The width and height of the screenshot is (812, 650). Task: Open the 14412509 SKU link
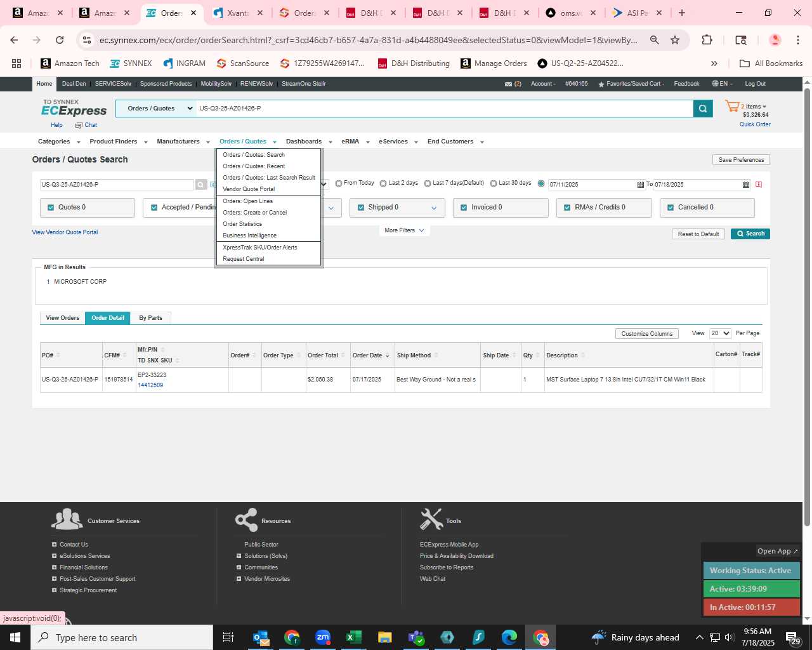click(150, 385)
